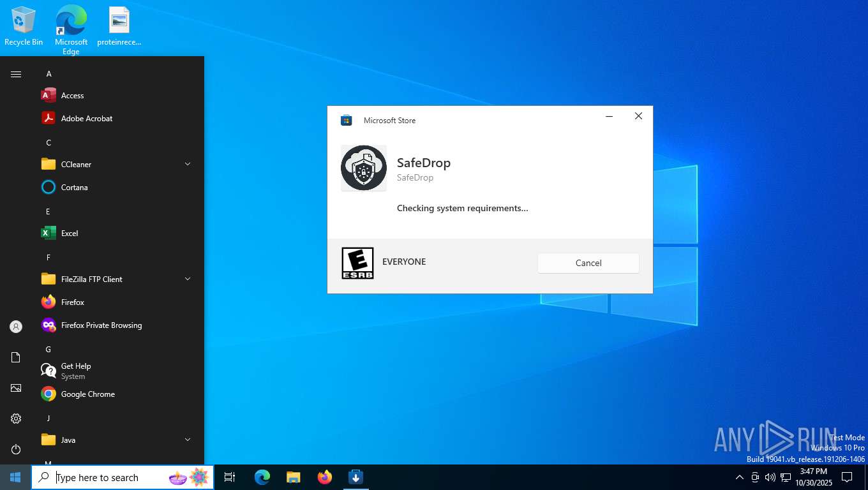Cancel the SafeDrop installation
Viewport: 868px width, 490px height.
coord(588,263)
